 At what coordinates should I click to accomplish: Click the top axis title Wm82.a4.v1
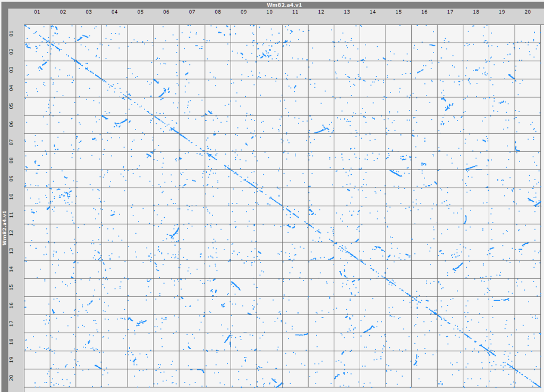point(284,5)
